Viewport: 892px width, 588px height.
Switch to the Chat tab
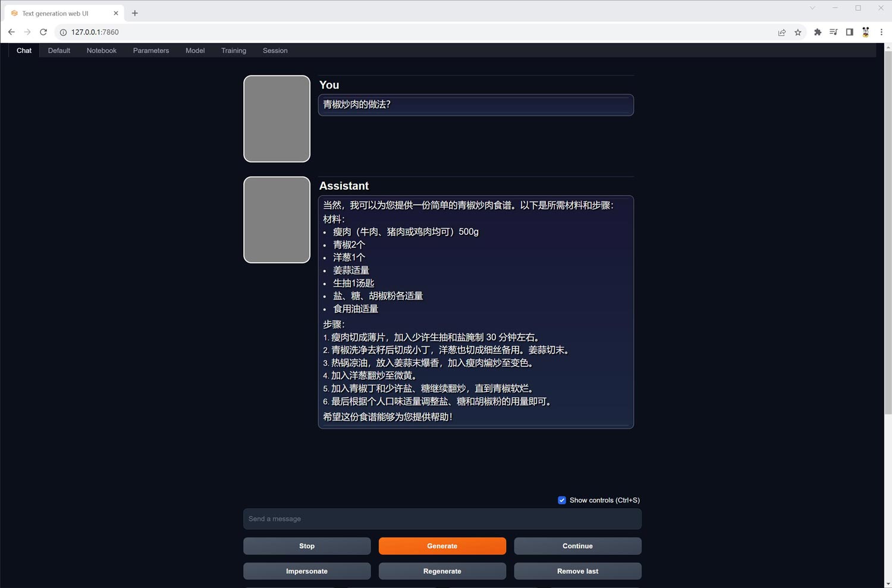(24, 51)
